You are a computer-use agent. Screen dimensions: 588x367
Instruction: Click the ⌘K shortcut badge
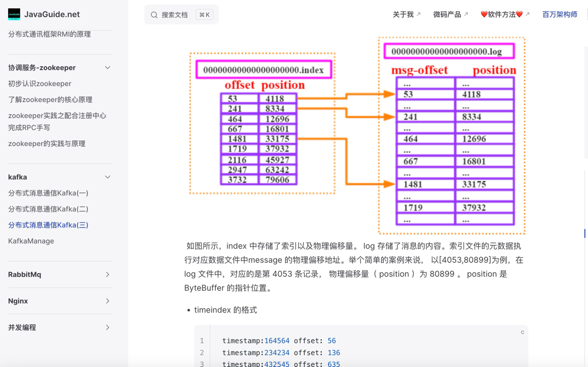click(204, 14)
